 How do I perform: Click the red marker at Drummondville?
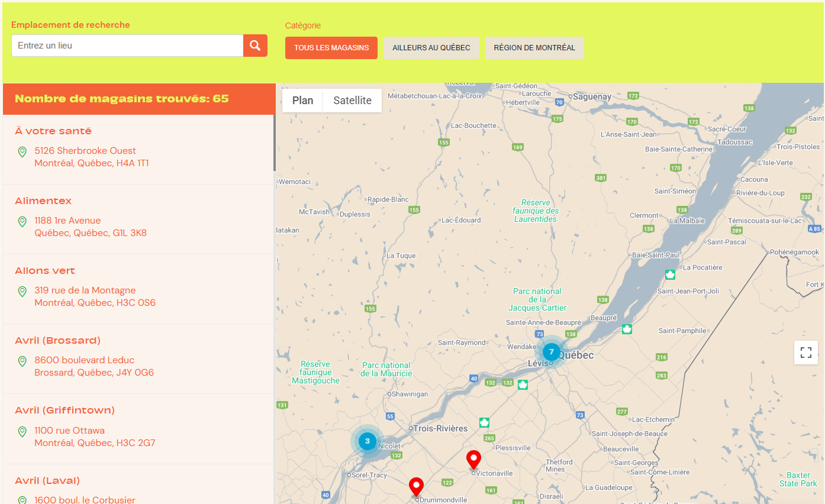(417, 487)
